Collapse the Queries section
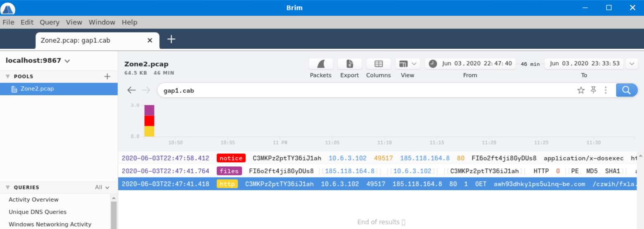 click(x=7, y=187)
